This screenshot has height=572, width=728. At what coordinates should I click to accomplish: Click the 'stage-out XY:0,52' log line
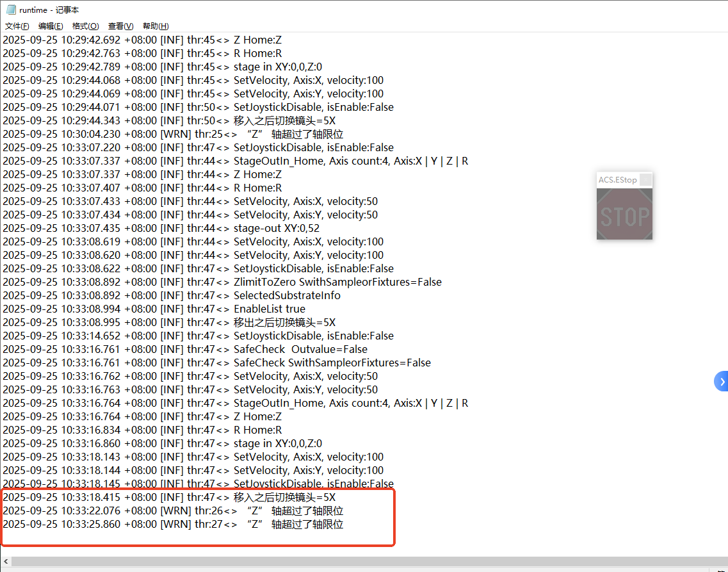(276, 229)
